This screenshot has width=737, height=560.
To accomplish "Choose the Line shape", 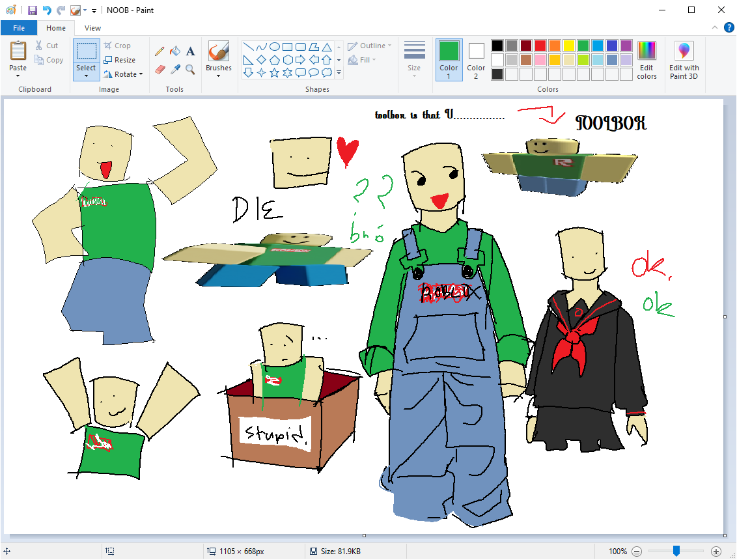I will [249, 46].
